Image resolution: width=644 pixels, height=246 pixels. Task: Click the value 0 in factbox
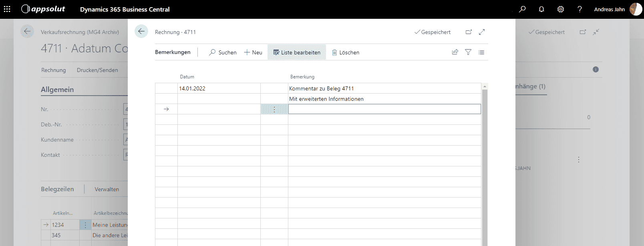(588, 117)
